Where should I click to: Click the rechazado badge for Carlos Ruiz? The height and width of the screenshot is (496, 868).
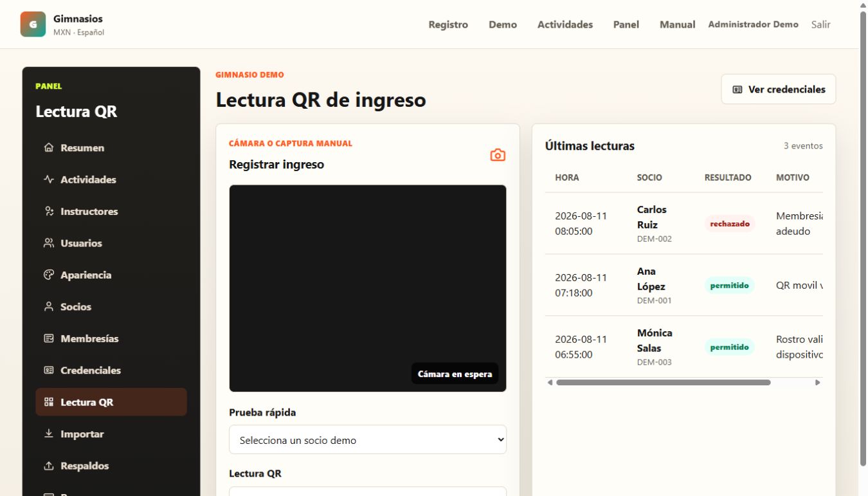click(730, 224)
